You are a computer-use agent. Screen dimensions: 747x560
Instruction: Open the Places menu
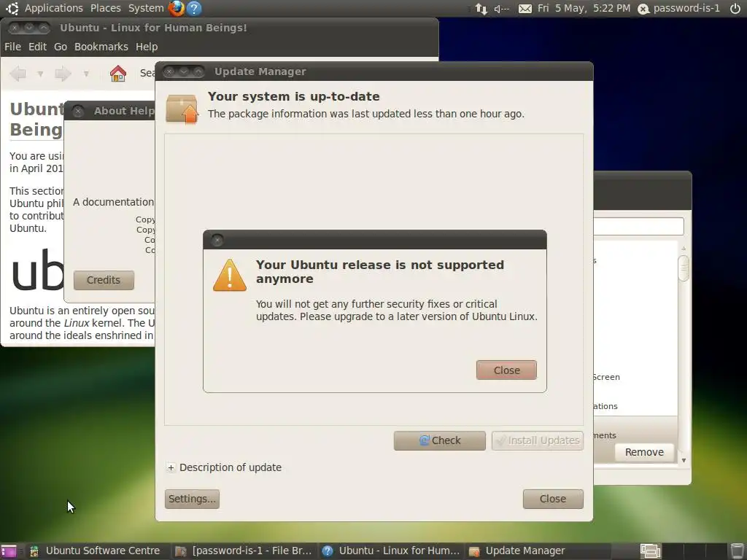(x=105, y=8)
